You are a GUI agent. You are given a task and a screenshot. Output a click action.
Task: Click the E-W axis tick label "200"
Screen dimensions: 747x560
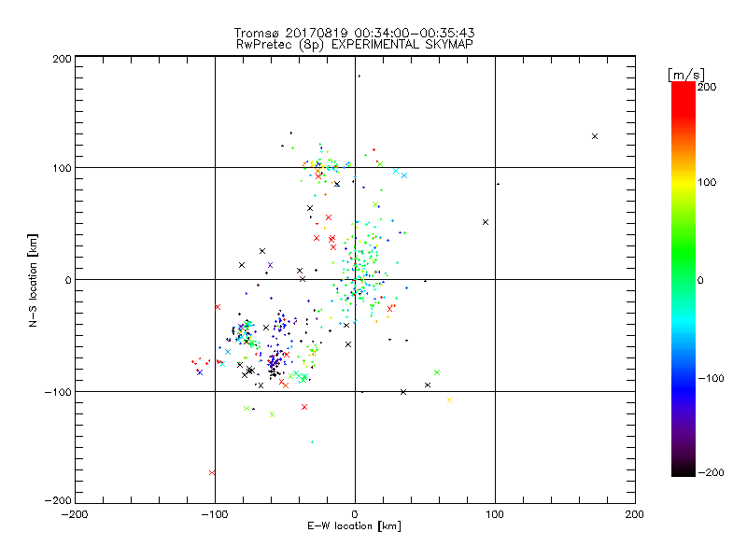pos(635,515)
